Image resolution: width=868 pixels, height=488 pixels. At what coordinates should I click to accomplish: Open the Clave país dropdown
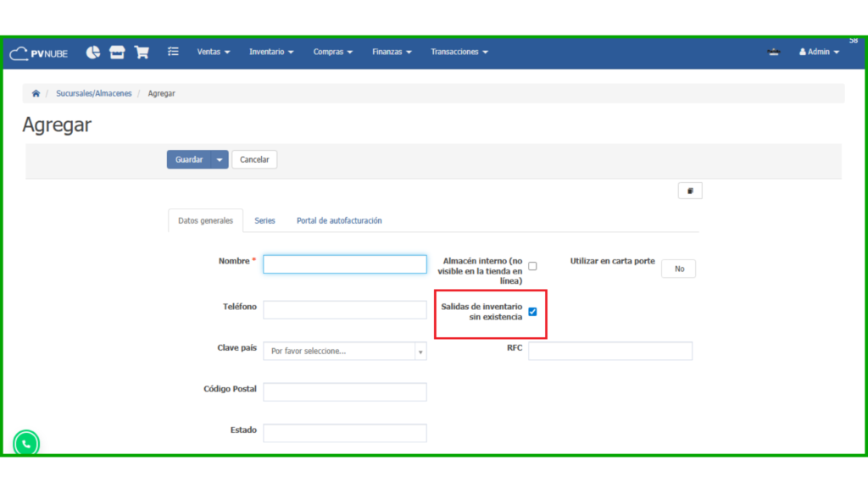[344, 351]
